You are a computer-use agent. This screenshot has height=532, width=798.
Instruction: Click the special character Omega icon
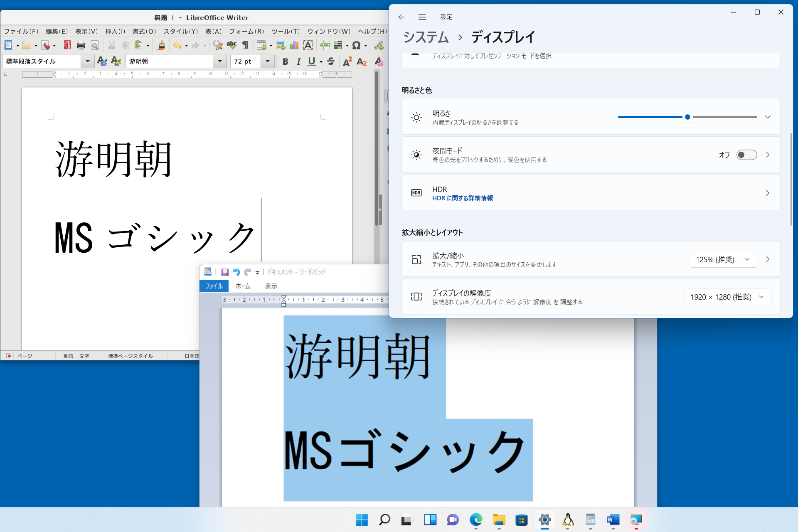tap(356, 45)
